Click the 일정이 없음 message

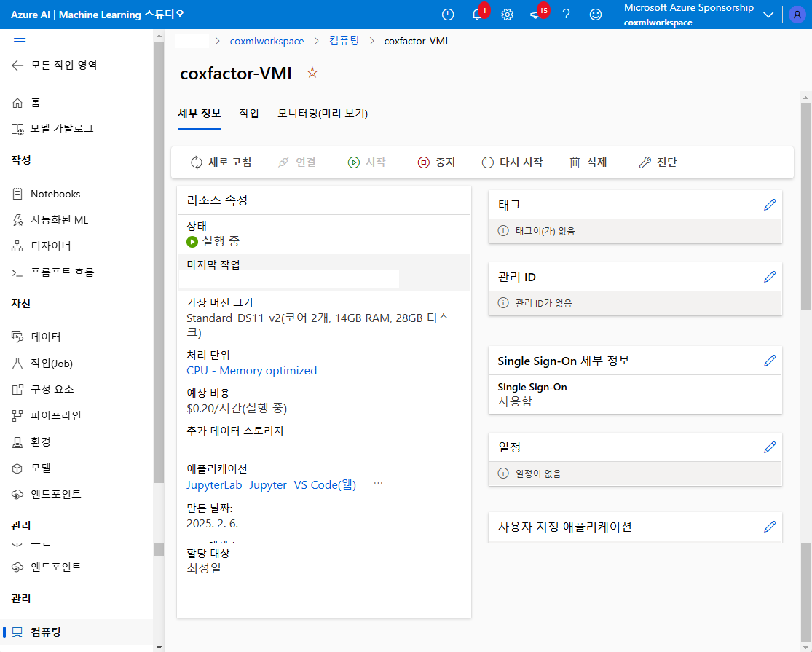click(x=539, y=474)
